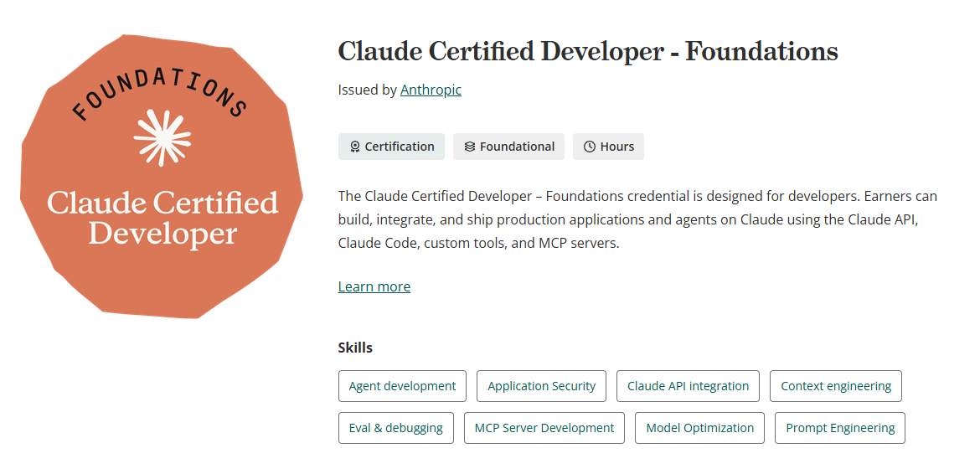Follow the Learn more link
The width and height of the screenshot is (980, 474).
pos(374,286)
